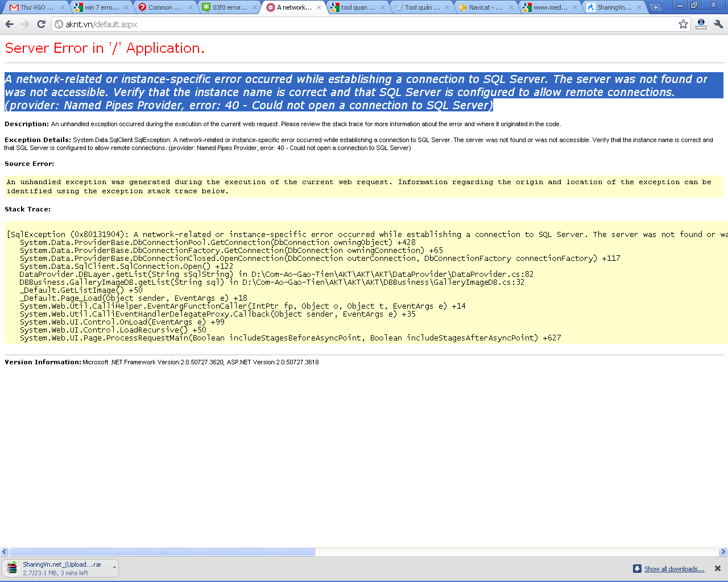The width and height of the screenshot is (728, 582).
Task: Close the 'Tool quản' tab
Action: point(447,7)
